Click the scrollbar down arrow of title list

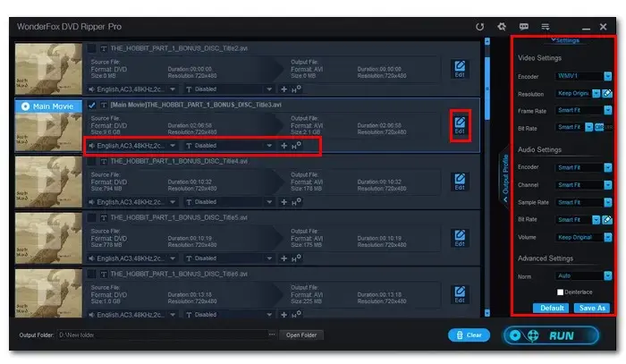[x=487, y=313]
